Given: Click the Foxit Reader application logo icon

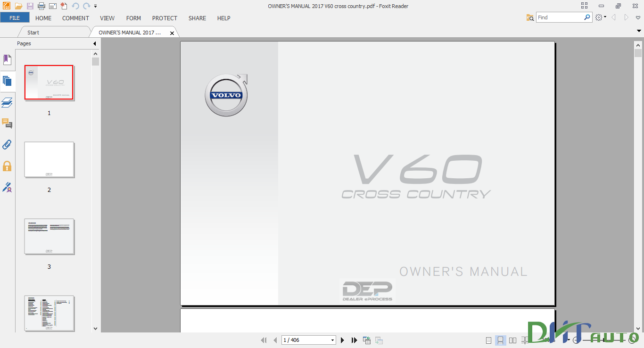Looking at the screenshot, I should 7,6.
